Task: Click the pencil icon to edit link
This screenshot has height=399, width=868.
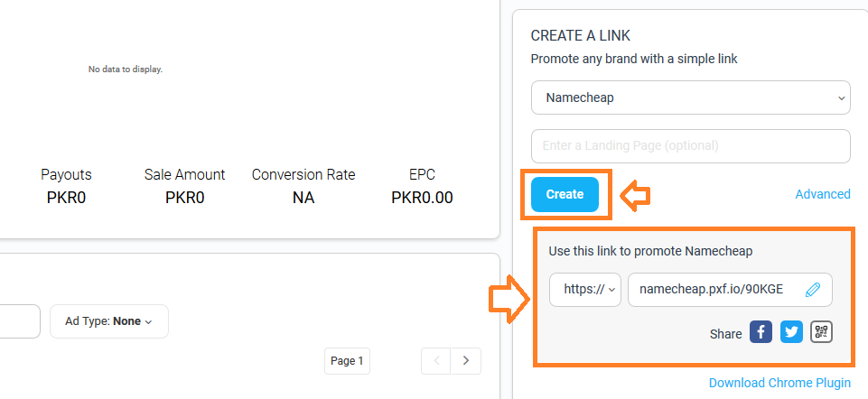Action: pos(812,290)
